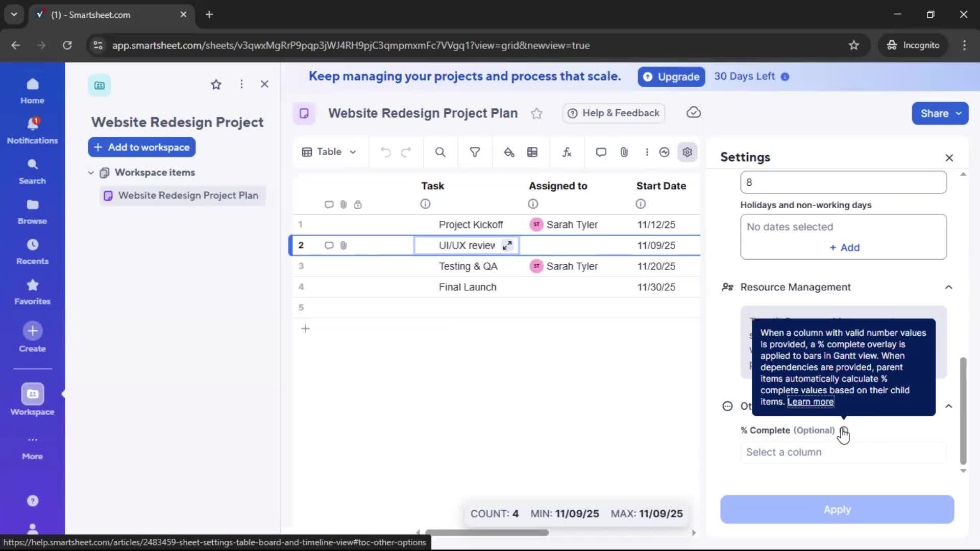980x551 pixels.
Task: Click the attachments paperclip icon
Action: pos(624,152)
